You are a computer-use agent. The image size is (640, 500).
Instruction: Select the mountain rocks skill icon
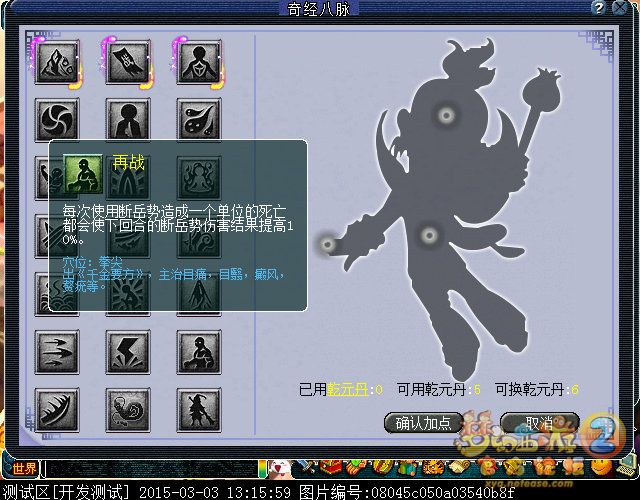click(57, 62)
